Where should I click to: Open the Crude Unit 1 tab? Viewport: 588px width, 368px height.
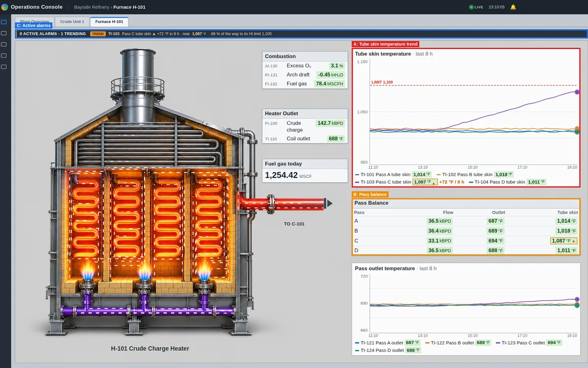tap(72, 22)
